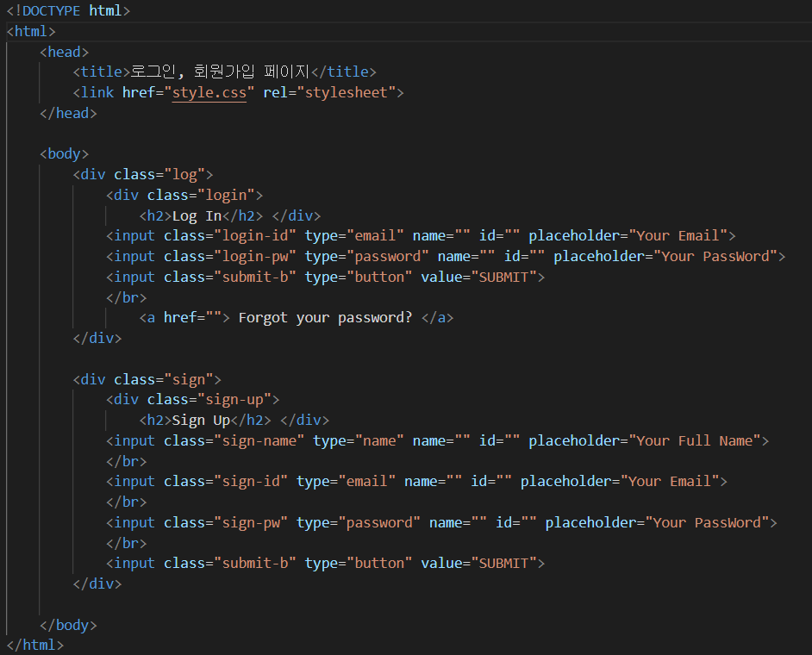Click the Forgot your password? anchor text
812x655 pixels.
click(x=325, y=318)
